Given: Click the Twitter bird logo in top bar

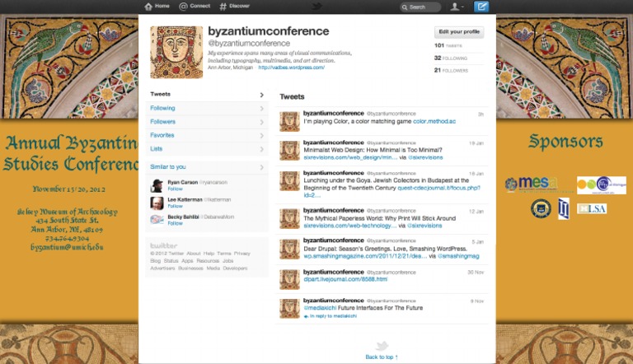Looking at the screenshot, I should pos(316,6).
